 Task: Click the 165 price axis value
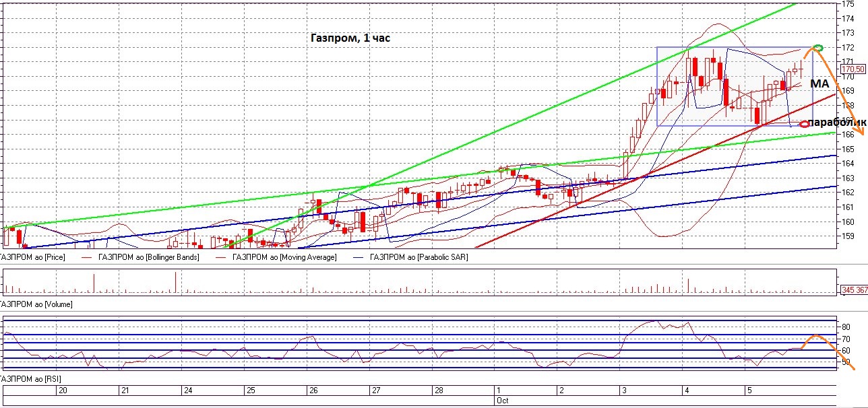848,149
